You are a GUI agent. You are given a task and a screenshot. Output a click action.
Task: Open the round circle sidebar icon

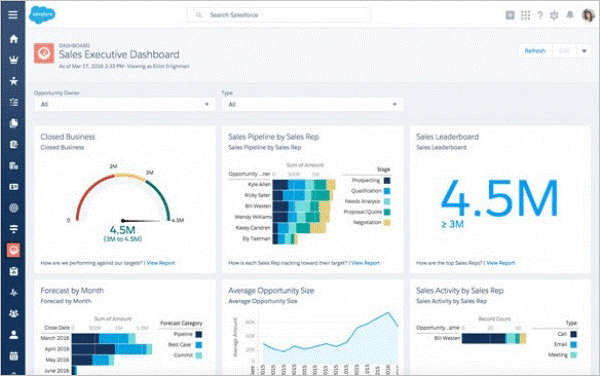[x=13, y=208]
